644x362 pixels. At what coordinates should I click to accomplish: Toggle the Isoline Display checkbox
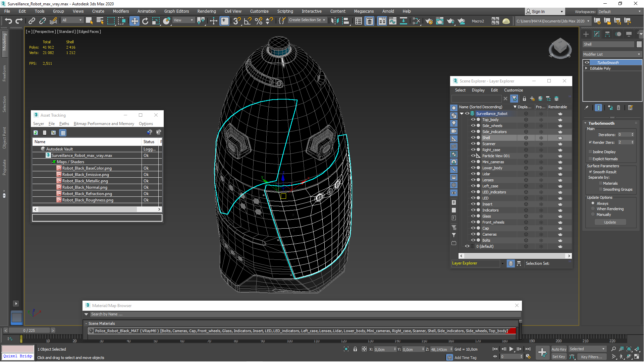590,152
